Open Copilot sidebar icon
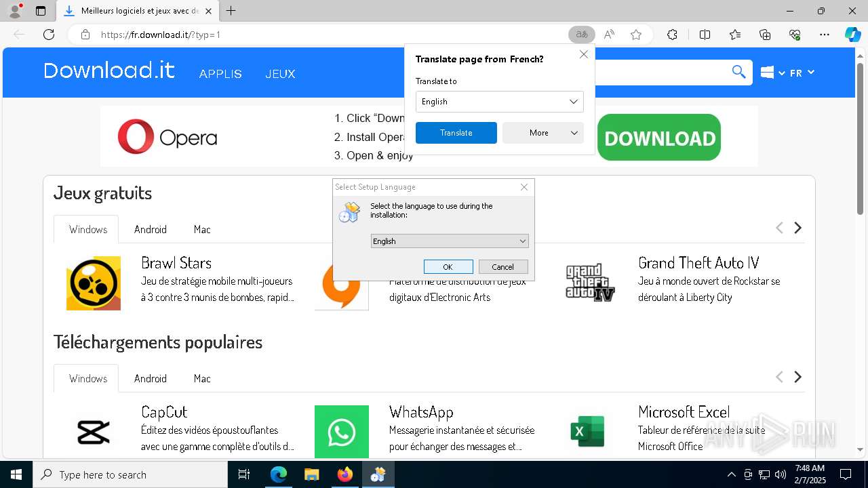Image resolution: width=868 pixels, height=488 pixels. (852, 35)
